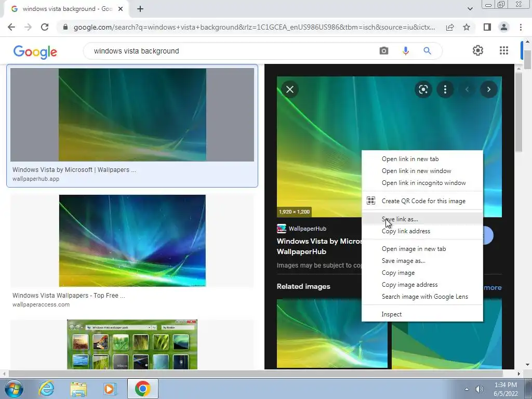This screenshot has width=532, height=399.
Task: Click wallpaperhub.app source text
Action: click(36, 179)
